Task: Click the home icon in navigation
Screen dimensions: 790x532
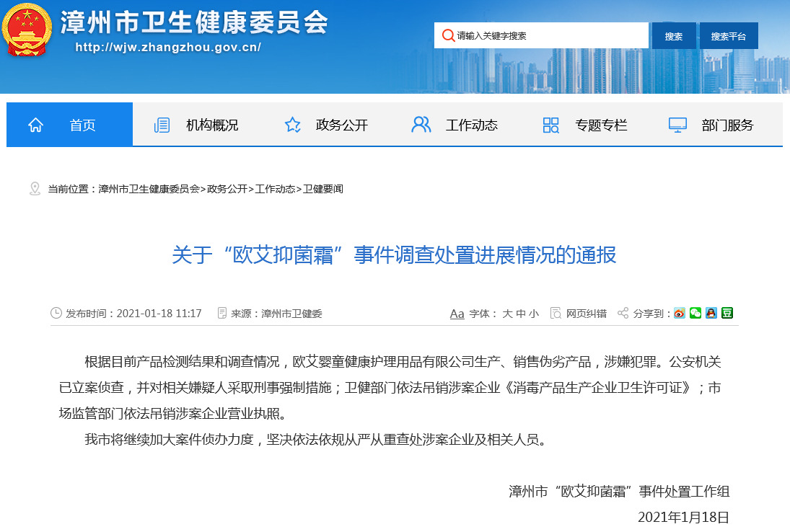Action: (35, 125)
